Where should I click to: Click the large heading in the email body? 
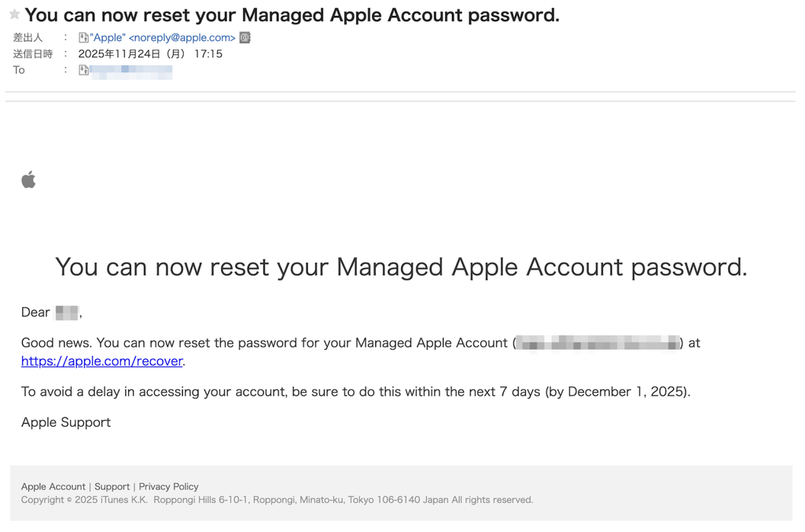pos(401,267)
